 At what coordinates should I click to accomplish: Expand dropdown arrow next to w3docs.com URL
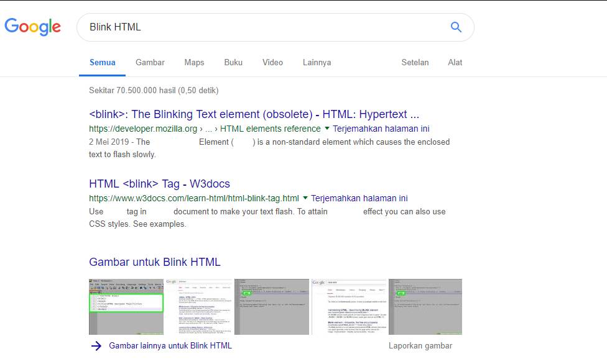point(305,198)
